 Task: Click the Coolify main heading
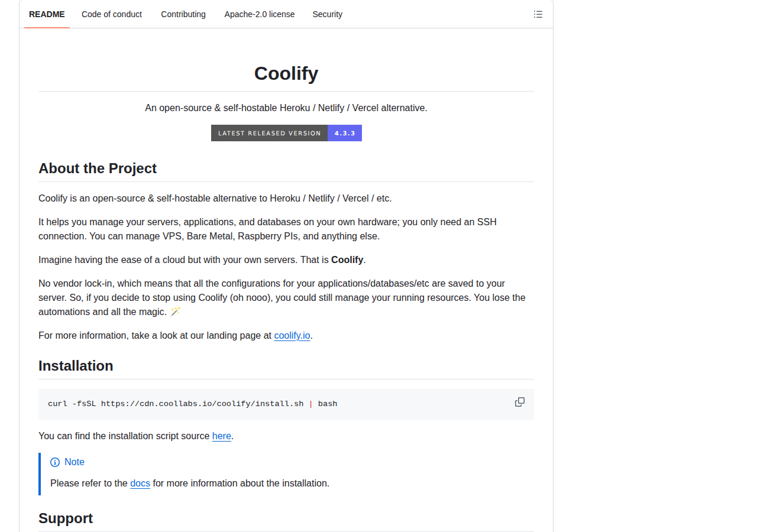pyautogui.click(x=286, y=73)
